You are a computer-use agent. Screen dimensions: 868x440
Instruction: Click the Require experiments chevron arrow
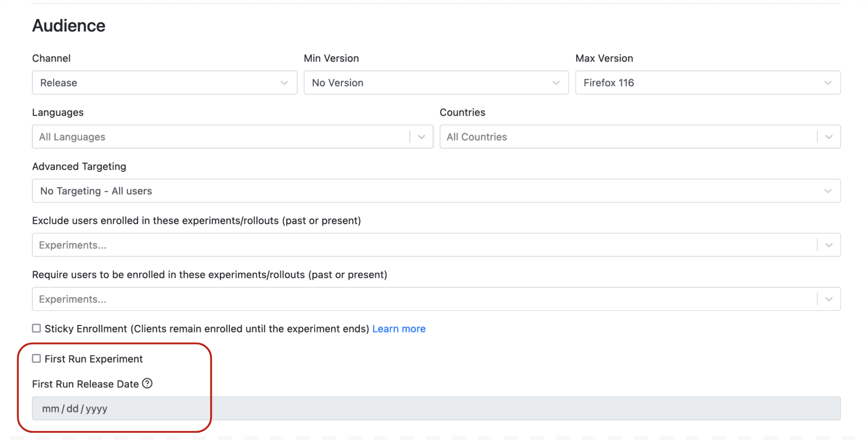(x=829, y=299)
